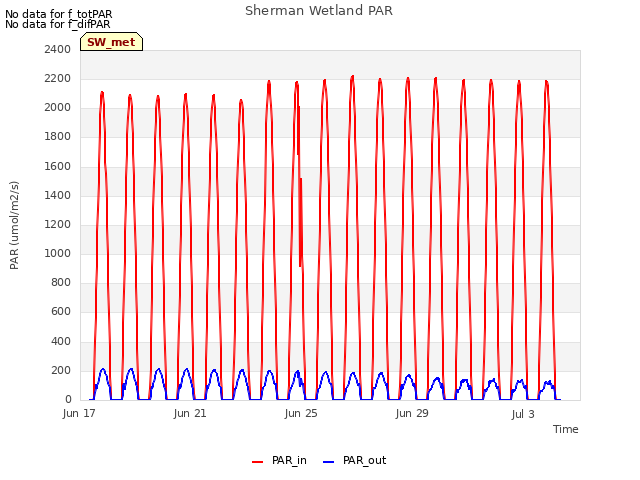Toggle PAR_out series in legend

point(354,460)
